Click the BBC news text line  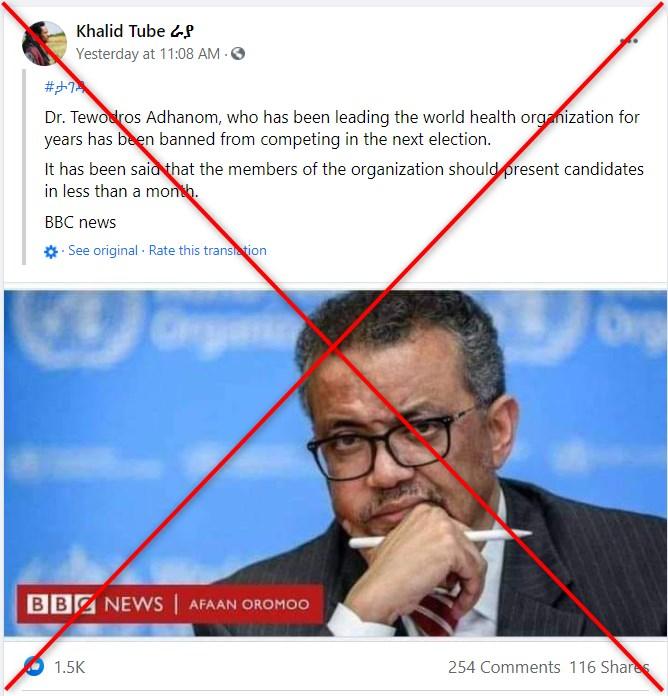80,222
